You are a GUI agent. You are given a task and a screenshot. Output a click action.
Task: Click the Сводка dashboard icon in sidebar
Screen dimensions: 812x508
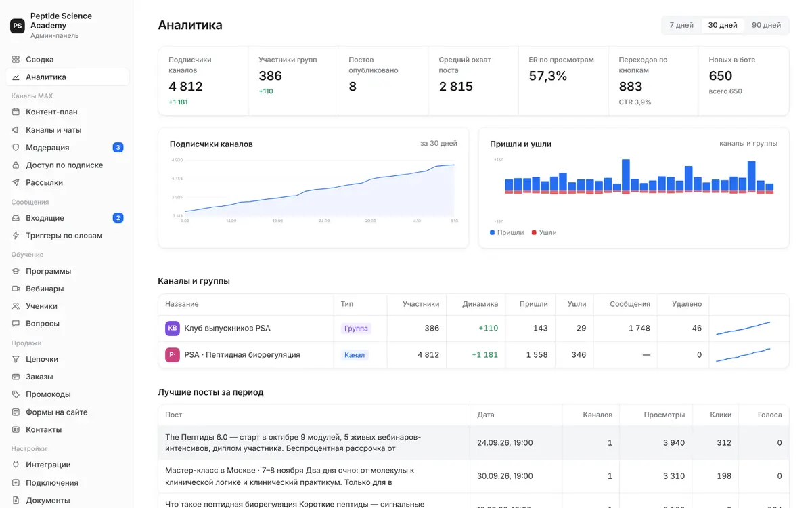pyautogui.click(x=16, y=60)
